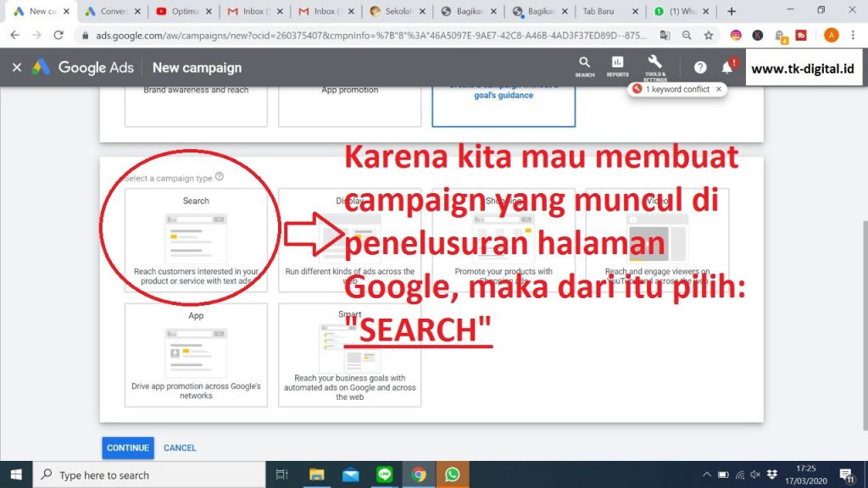Open the Search icon in Google Ads header
Viewport: 868px width, 488px height.
coord(585,66)
